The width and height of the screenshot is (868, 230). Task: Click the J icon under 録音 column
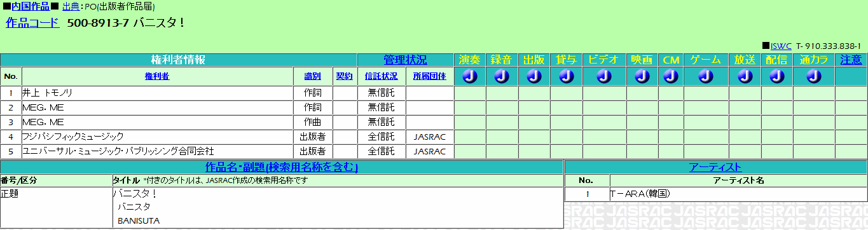coord(502,76)
